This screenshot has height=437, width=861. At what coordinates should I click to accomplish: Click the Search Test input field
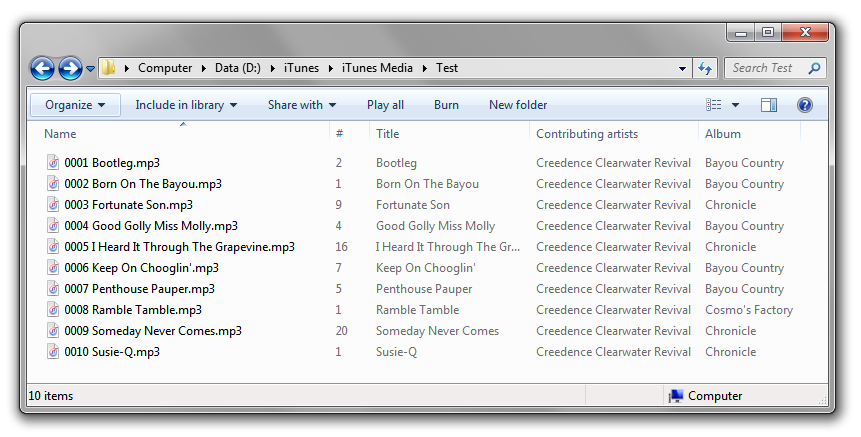pos(765,68)
